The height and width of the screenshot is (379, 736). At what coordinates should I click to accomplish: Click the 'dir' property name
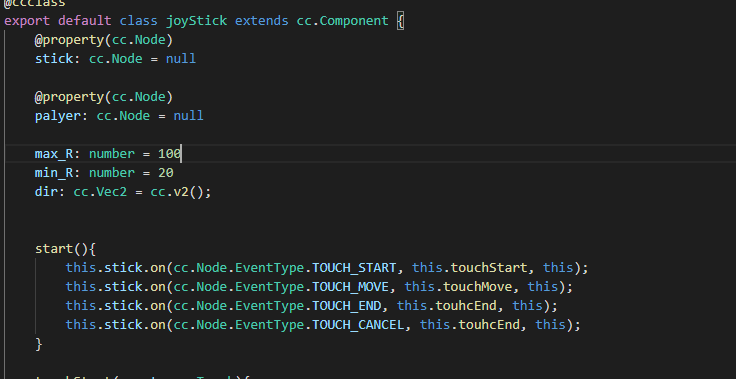click(x=46, y=192)
